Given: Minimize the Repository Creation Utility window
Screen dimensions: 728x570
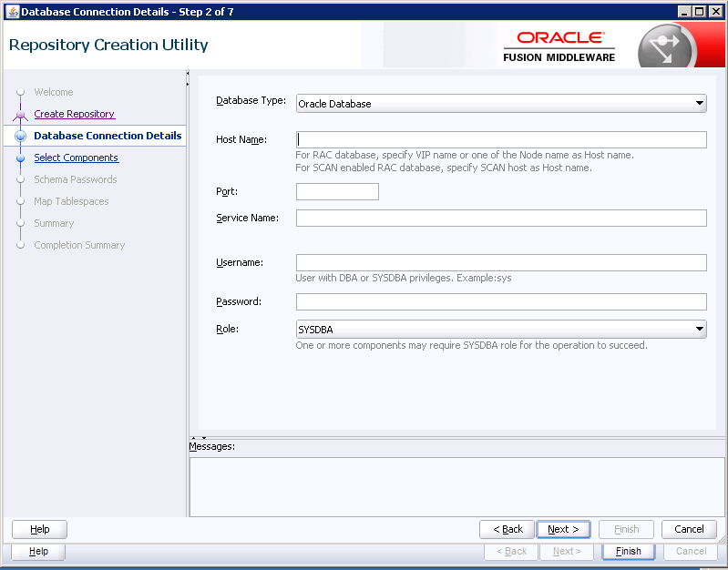Looking at the screenshot, I should 684,12.
